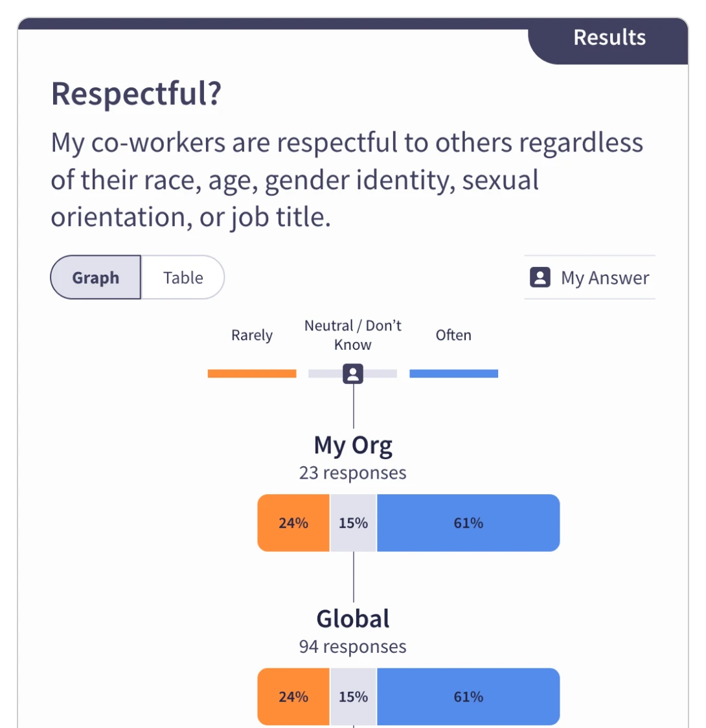The height and width of the screenshot is (728, 706).
Task: Click the My Answer button
Action: 590,277
